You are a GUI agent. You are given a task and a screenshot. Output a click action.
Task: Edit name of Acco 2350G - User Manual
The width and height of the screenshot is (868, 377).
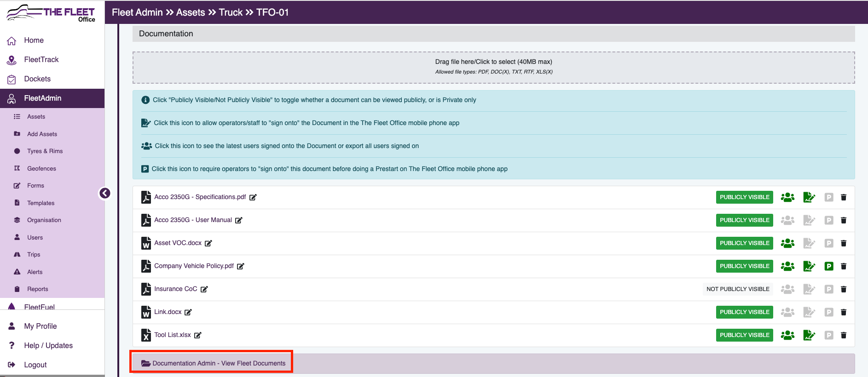(x=238, y=220)
